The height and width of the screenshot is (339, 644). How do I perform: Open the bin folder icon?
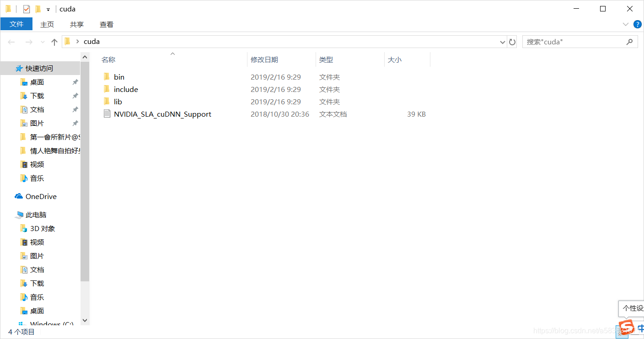(x=107, y=77)
